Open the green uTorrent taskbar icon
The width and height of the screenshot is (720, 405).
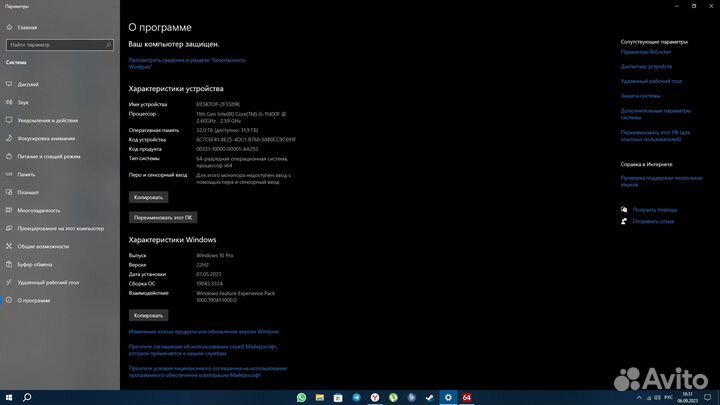coord(393,398)
